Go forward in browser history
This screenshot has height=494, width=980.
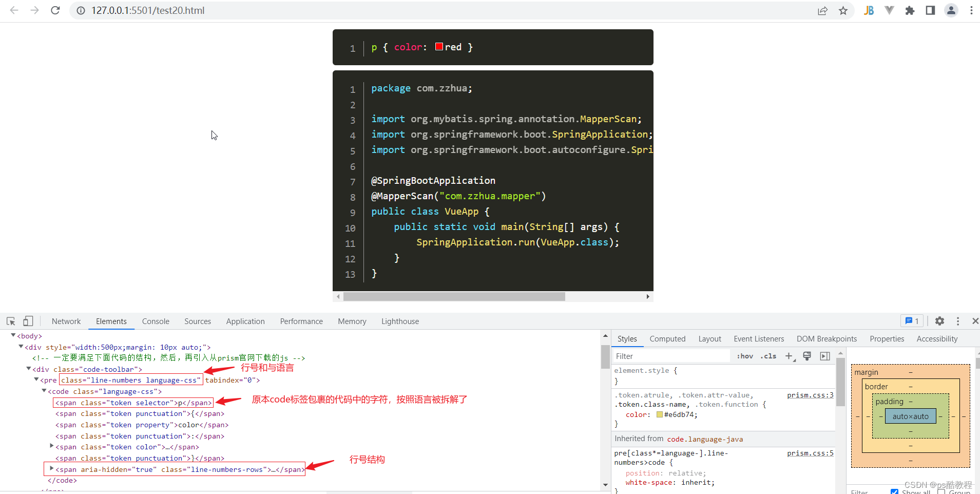34,10
